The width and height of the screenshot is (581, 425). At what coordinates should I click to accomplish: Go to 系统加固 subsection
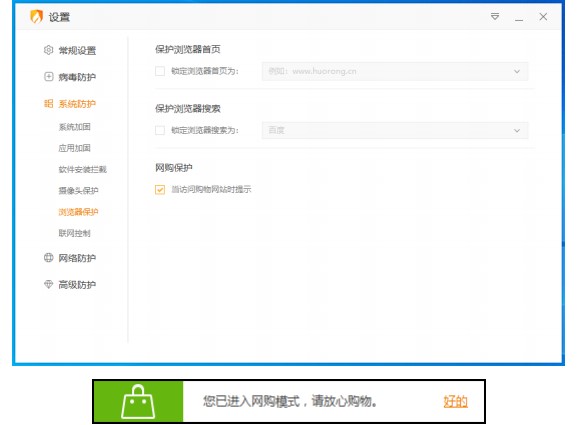(x=74, y=127)
